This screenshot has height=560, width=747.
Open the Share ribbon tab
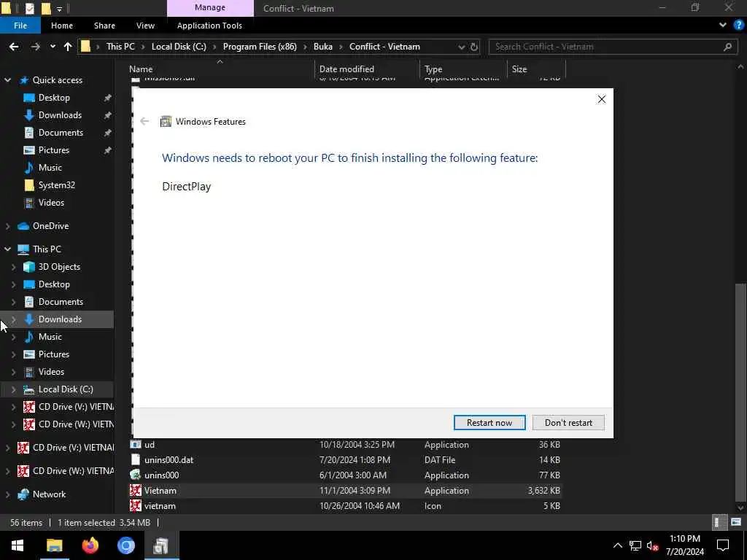tap(104, 26)
